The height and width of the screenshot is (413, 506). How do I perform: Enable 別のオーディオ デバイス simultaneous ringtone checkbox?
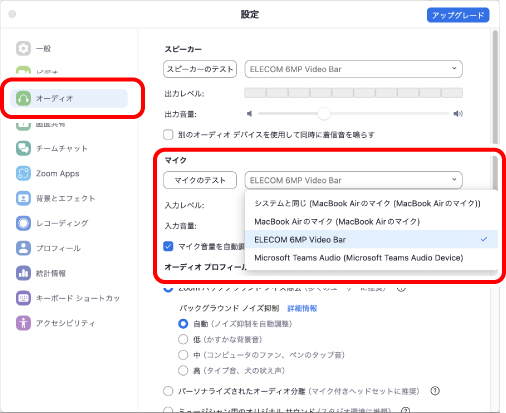tap(168, 135)
